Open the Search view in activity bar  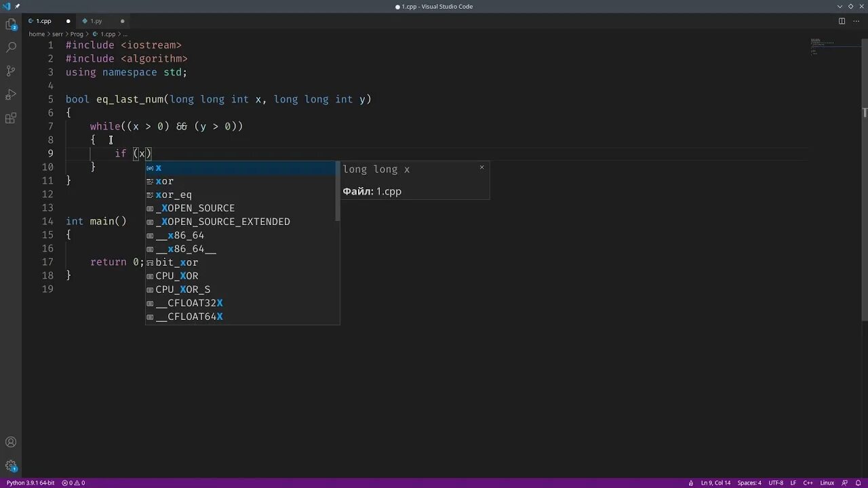click(11, 47)
